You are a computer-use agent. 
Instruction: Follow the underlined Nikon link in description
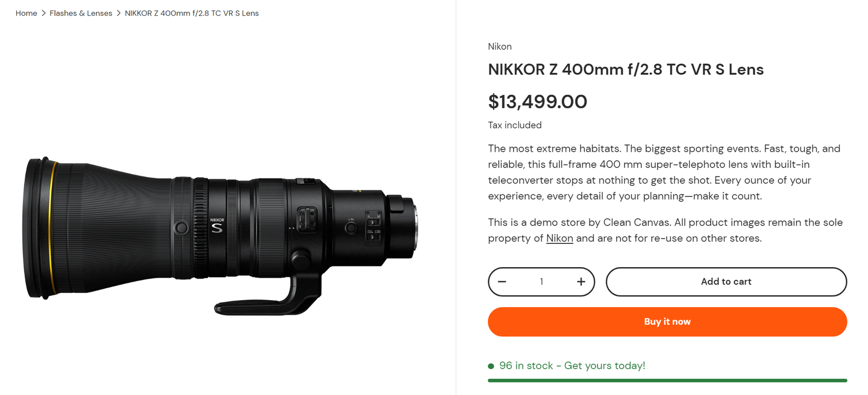coord(559,238)
